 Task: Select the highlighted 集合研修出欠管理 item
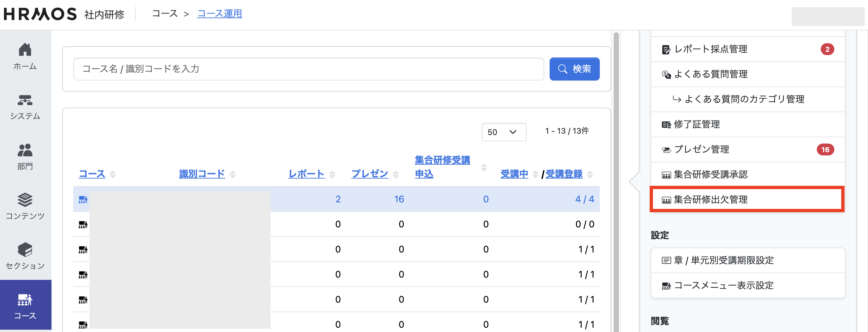711,199
